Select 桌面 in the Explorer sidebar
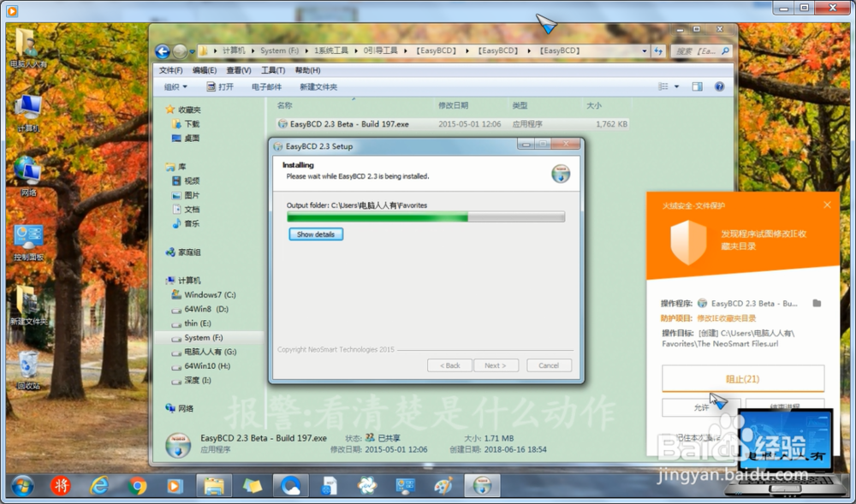856x504 pixels. tap(186, 138)
